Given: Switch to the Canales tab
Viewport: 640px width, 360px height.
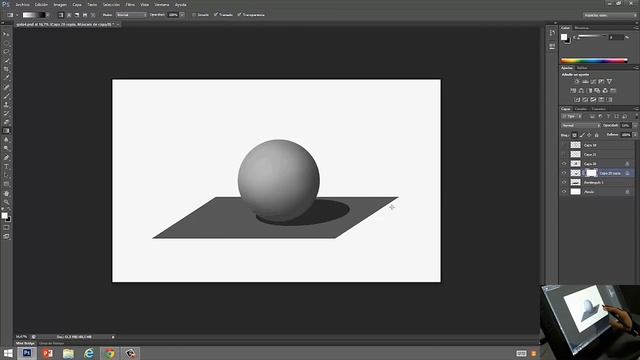Looking at the screenshot, I should [x=580, y=109].
